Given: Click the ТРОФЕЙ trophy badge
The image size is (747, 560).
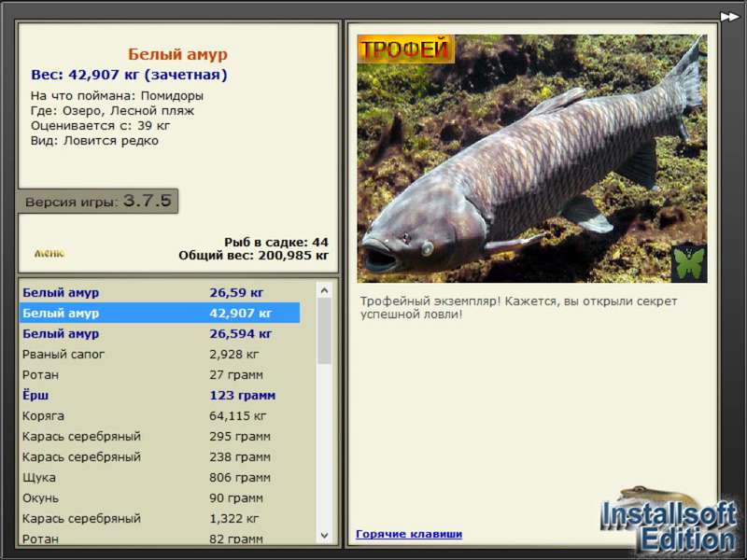Looking at the screenshot, I should tap(405, 49).
